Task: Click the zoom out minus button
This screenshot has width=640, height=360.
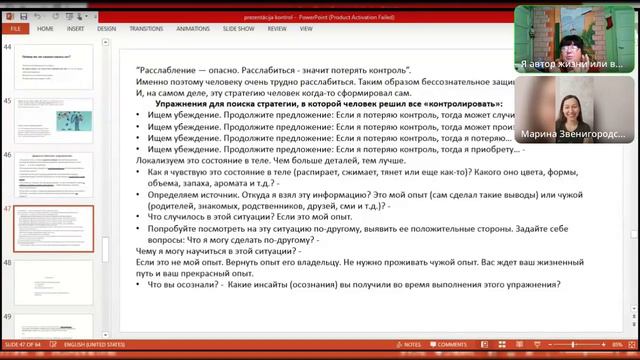Action: pyautogui.click(x=550, y=345)
